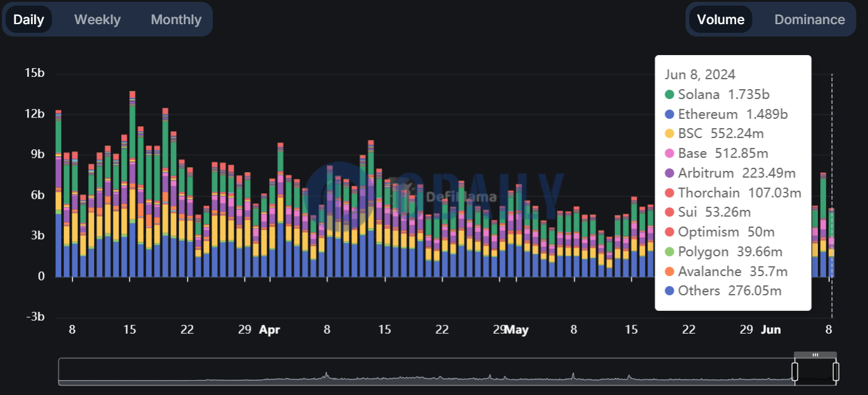Click the "Others 276.05m" tooltip entry text
The height and width of the screenshot is (395, 868).
click(x=729, y=291)
